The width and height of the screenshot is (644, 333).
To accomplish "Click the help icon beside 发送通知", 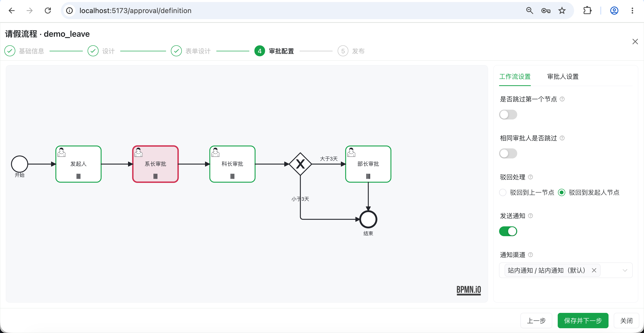I will coord(531,216).
